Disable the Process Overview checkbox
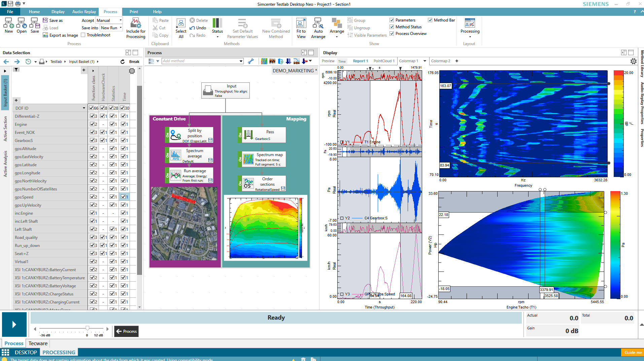Image resolution: width=644 pixels, height=361 pixels. coord(392,34)
